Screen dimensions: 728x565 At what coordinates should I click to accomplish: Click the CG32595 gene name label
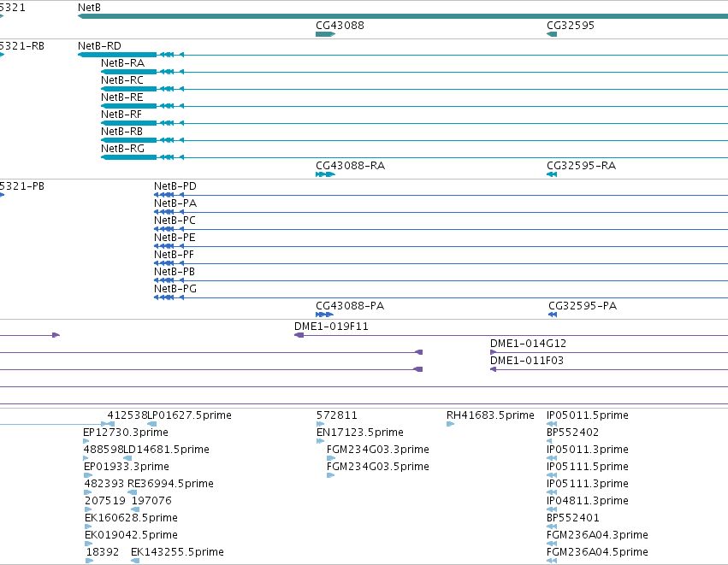571,26
